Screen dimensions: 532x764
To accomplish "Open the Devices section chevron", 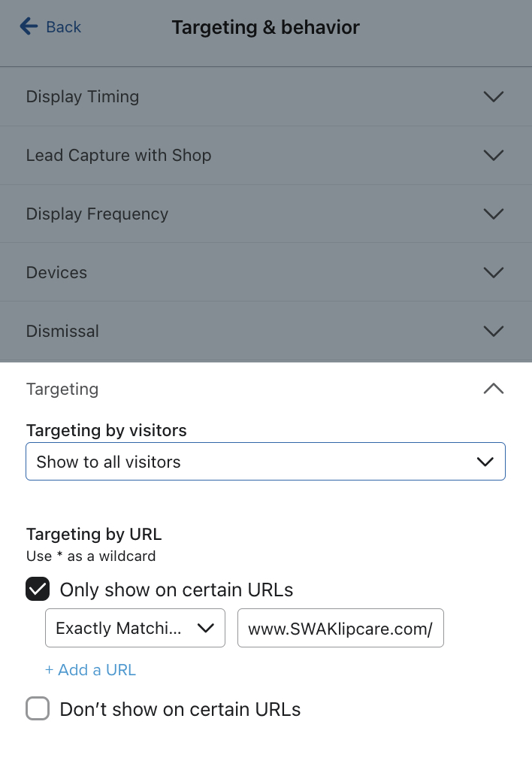I will pos(494,272).
